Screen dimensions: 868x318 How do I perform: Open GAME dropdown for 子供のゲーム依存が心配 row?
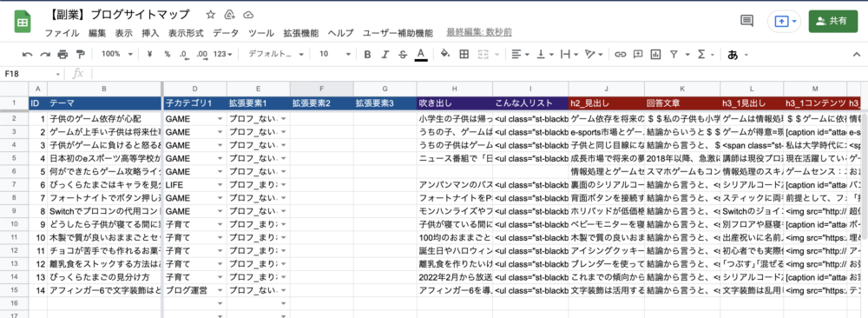(x=220, y=118)
